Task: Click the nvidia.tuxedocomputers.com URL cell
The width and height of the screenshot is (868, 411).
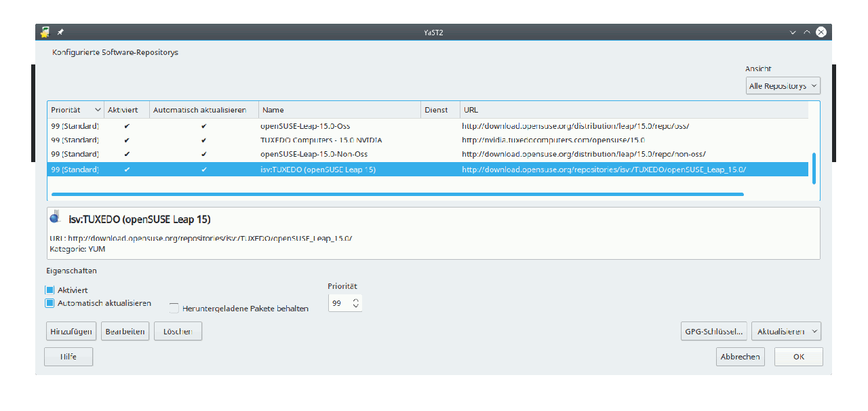Action: (x=553, y=140)
